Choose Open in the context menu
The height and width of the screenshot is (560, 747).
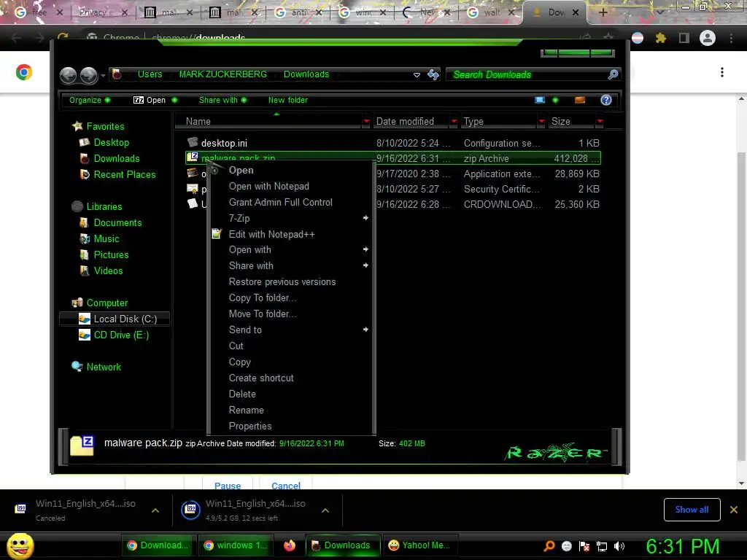(241, 170)
